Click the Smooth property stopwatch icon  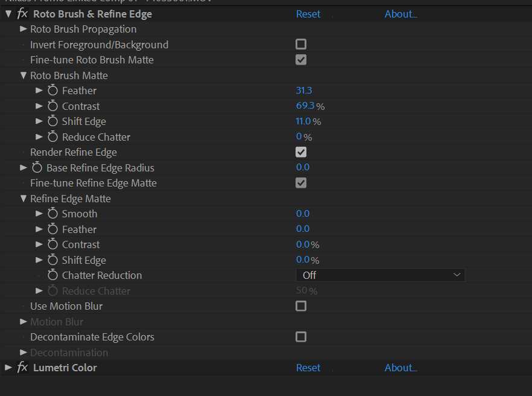click(x=52, y=214)
